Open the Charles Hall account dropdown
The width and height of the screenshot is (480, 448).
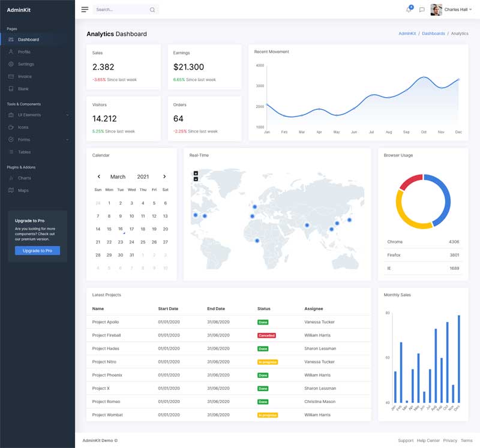(458, 10)
